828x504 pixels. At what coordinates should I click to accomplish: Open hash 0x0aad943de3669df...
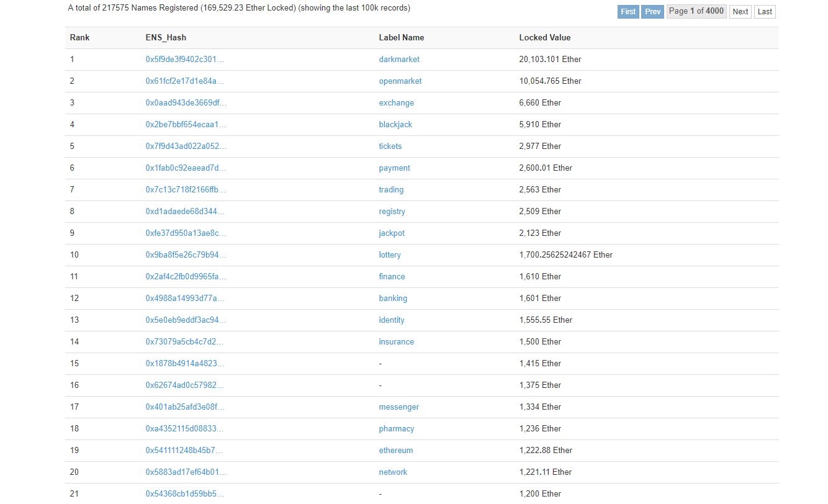[186, 103]
